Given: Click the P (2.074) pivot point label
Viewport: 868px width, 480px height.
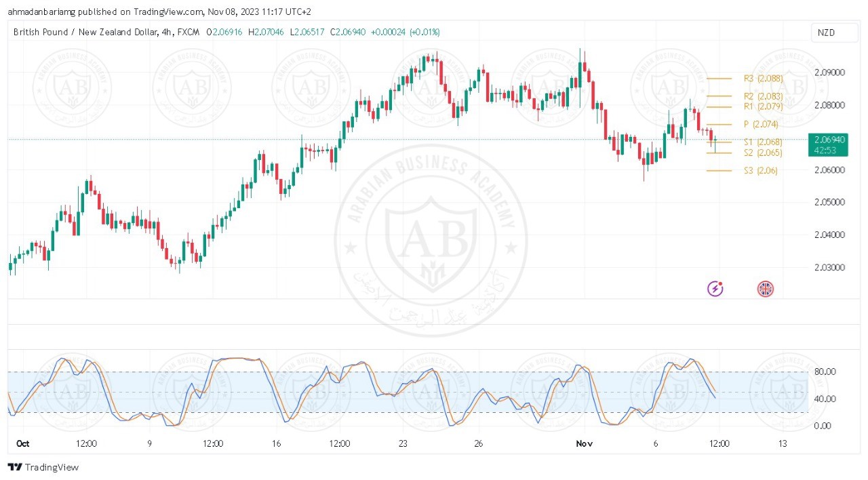Looking at the screenshot, I should [x=761, y=124].
